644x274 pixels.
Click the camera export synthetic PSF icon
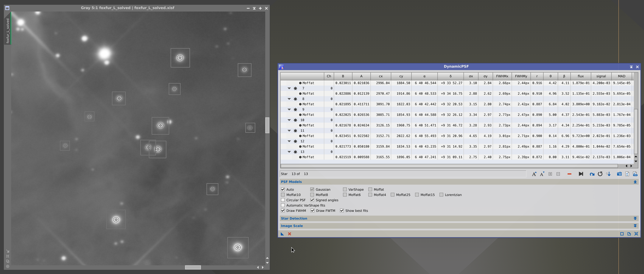619,174
